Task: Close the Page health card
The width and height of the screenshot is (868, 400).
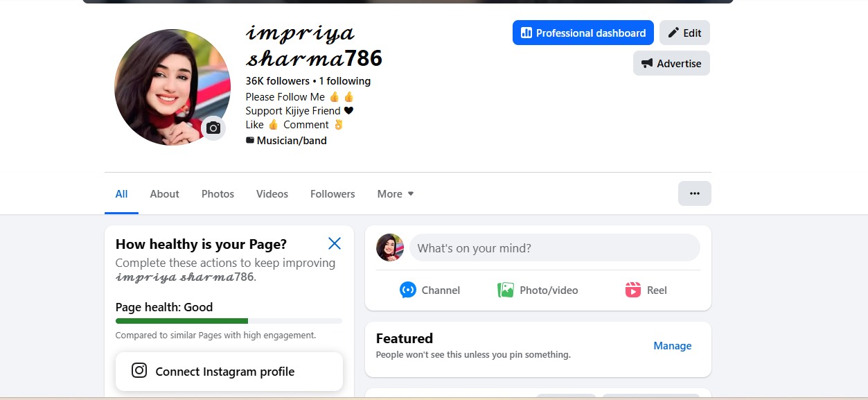Action: (335, 243)
